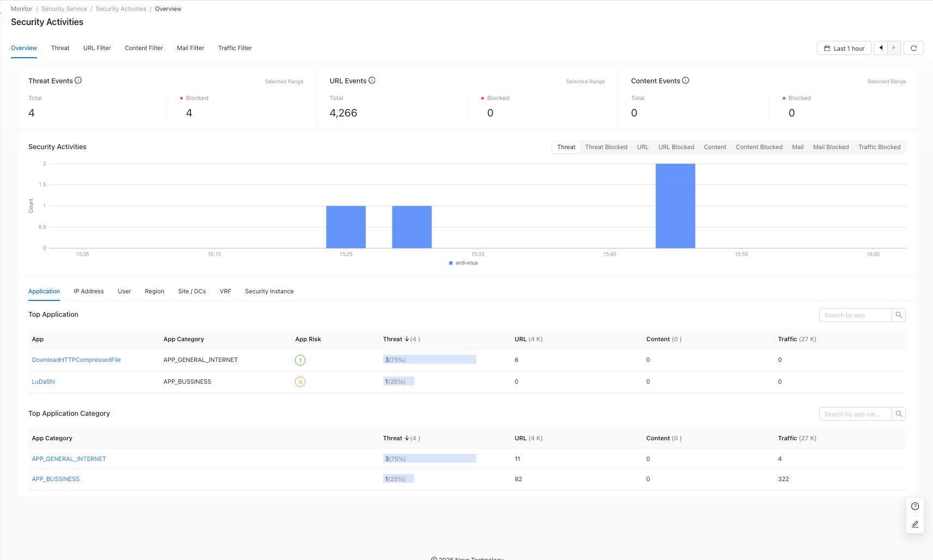This screenshot has height=560, width=933.
Task: Open APP_BUSSINESS category link
Action: [56, 479]
